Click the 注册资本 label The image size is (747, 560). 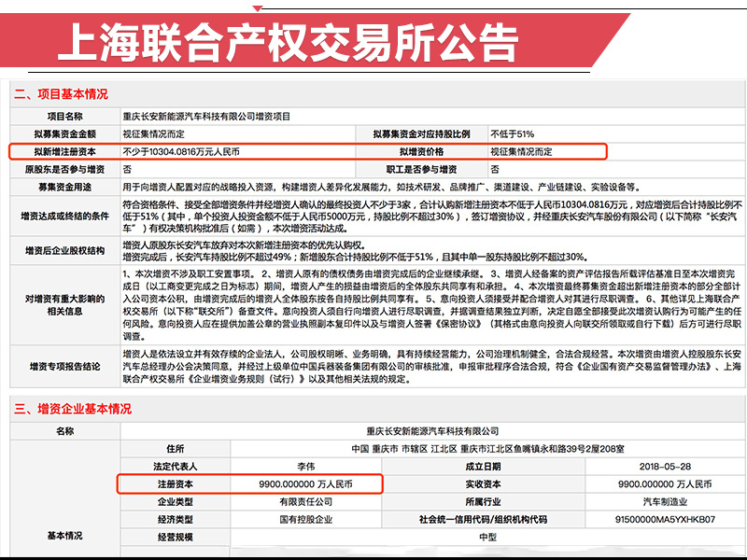[x=176, y=483]
